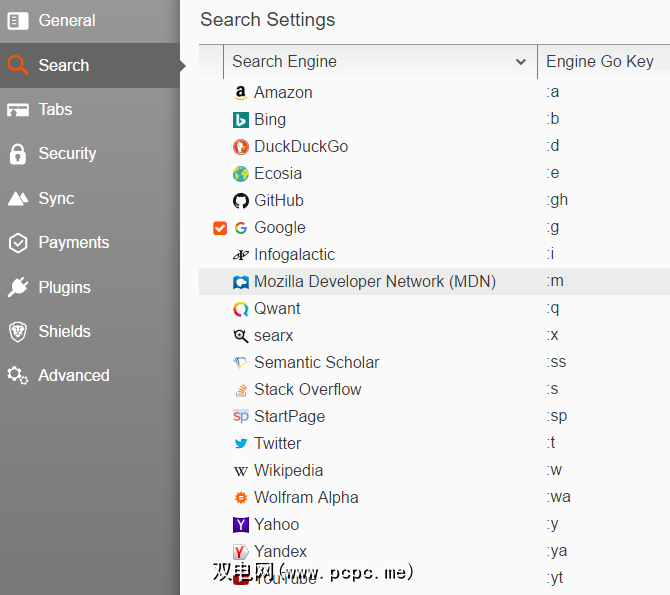Select the Mozilla Developer Network row
The image size is (670, 595).
click(x=374, y=282)
